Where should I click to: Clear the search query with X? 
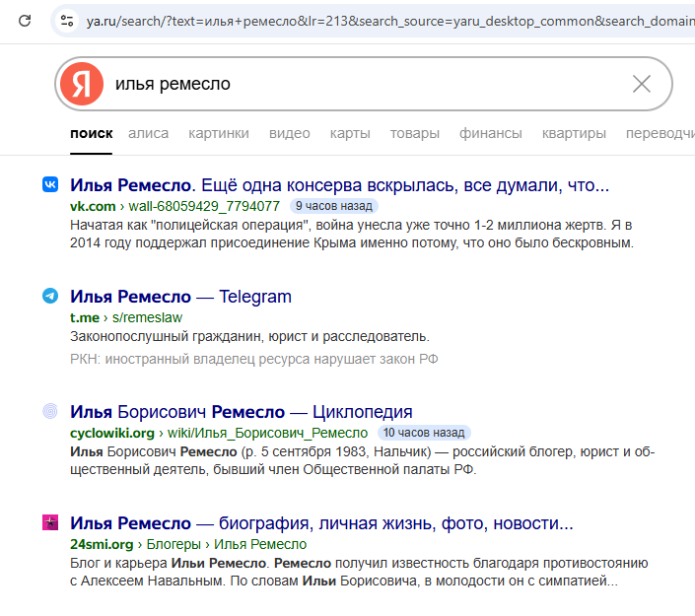tap(642, 84)
